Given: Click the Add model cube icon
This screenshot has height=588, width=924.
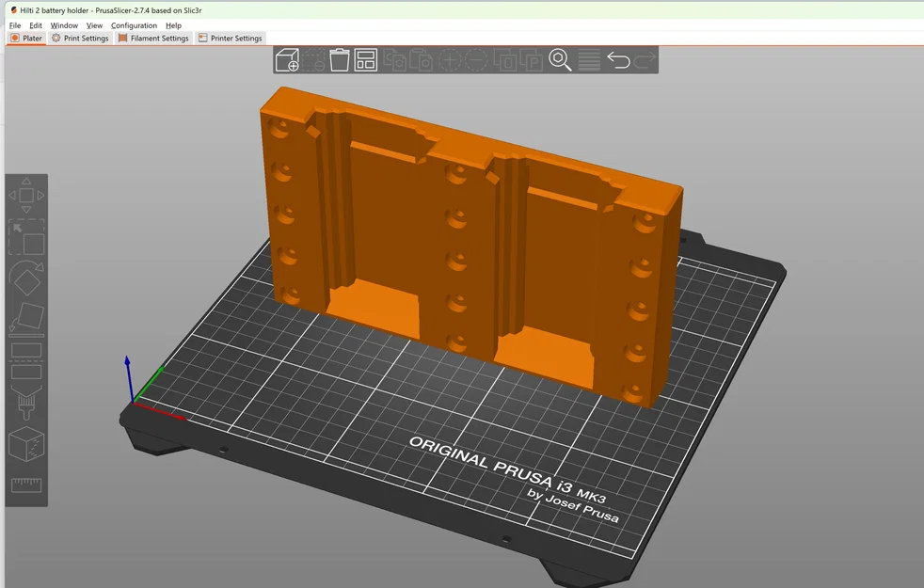Looking at the screenshot, I should tap(287, 60).
